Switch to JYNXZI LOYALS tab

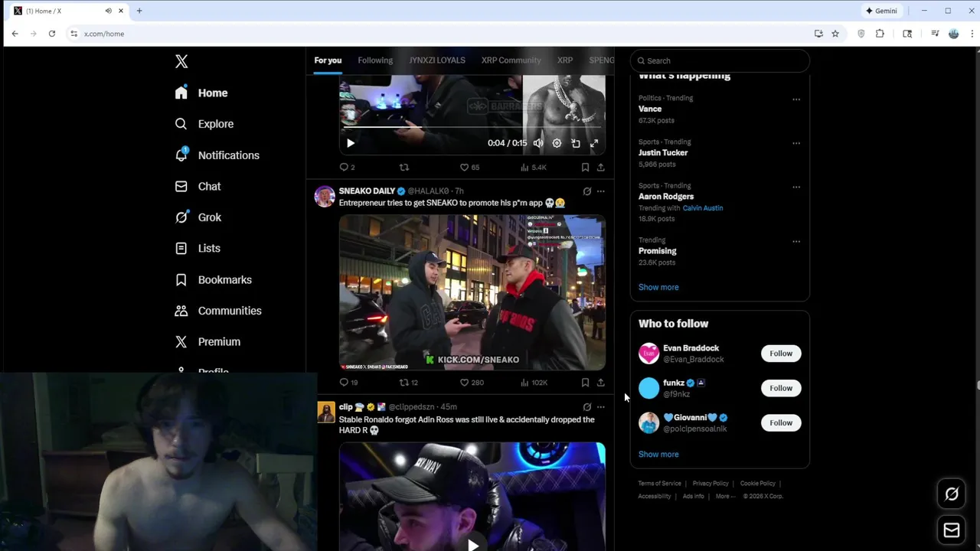pyautogui.click(x=437, y=60)
